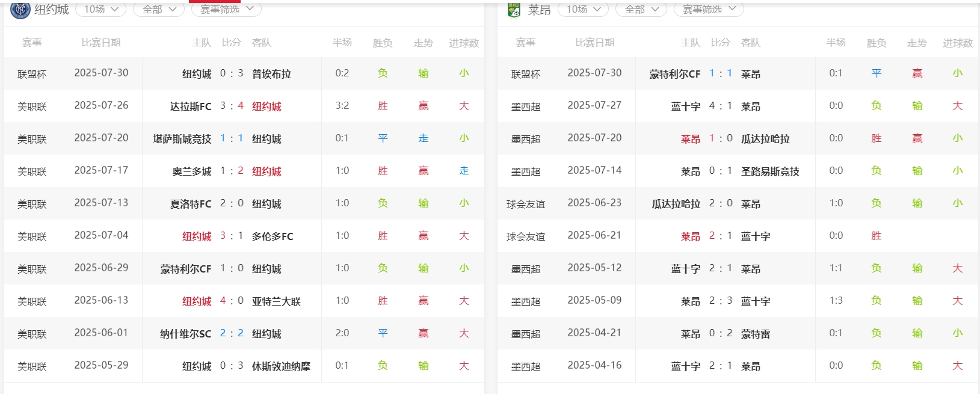Open the 4 : 0 score versus 亚特兰大联
This screenshot has width=980, height=394.
point(232,301)
